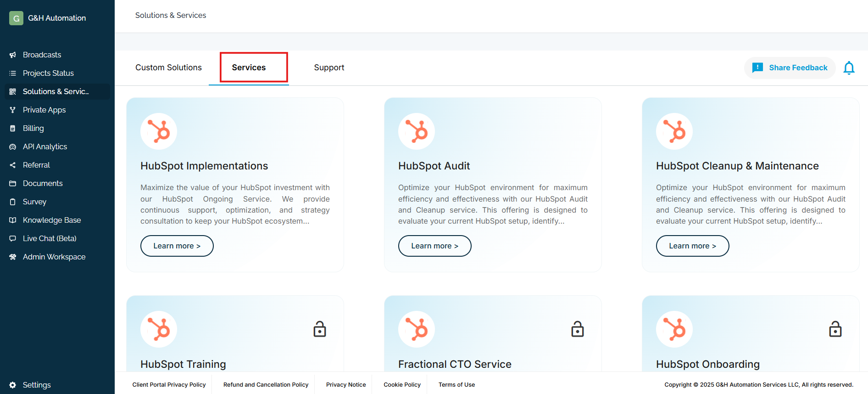The image size is (868, 394).
Task: Click the Settings gear icon in sidebar
Action: (13, 385)
